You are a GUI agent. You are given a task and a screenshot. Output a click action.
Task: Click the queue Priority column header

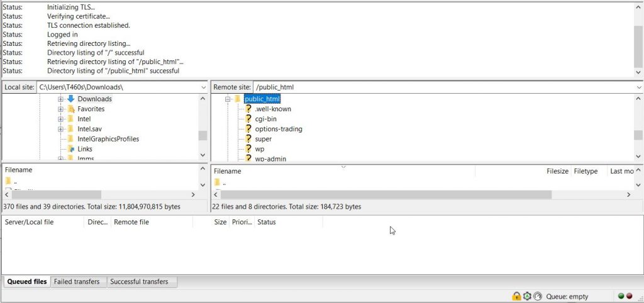point(241,222)
